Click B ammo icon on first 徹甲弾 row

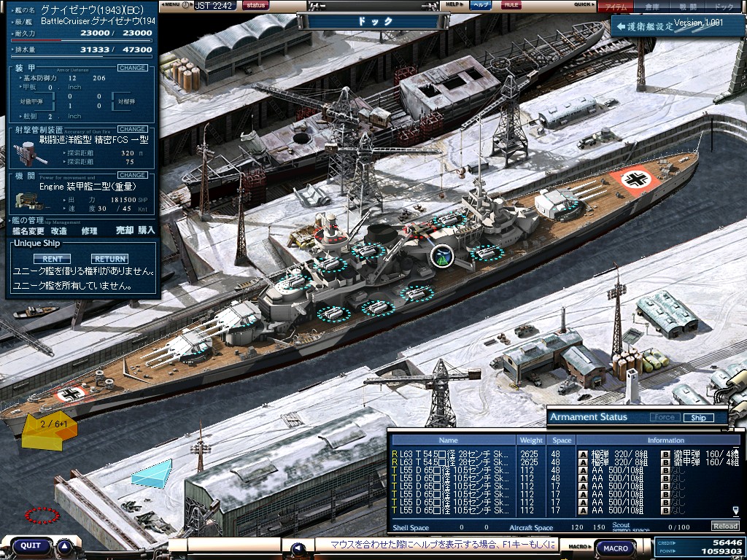coord(665,454)
